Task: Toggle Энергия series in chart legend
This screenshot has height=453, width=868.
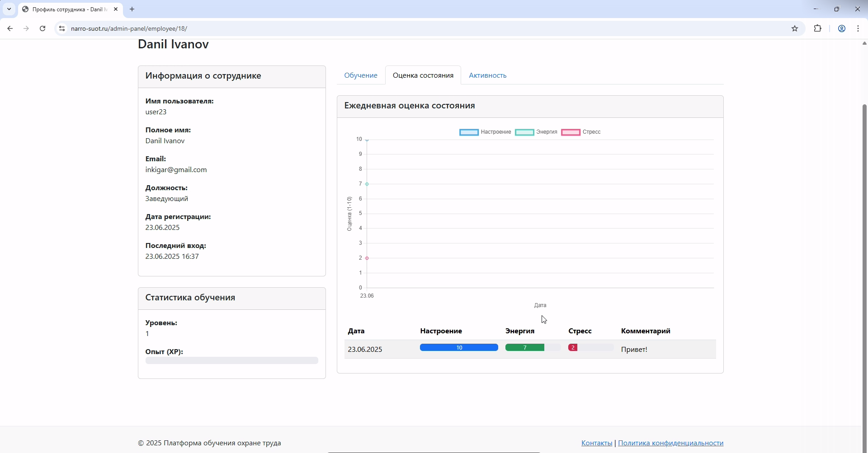Action: click(x=536, y=132)
